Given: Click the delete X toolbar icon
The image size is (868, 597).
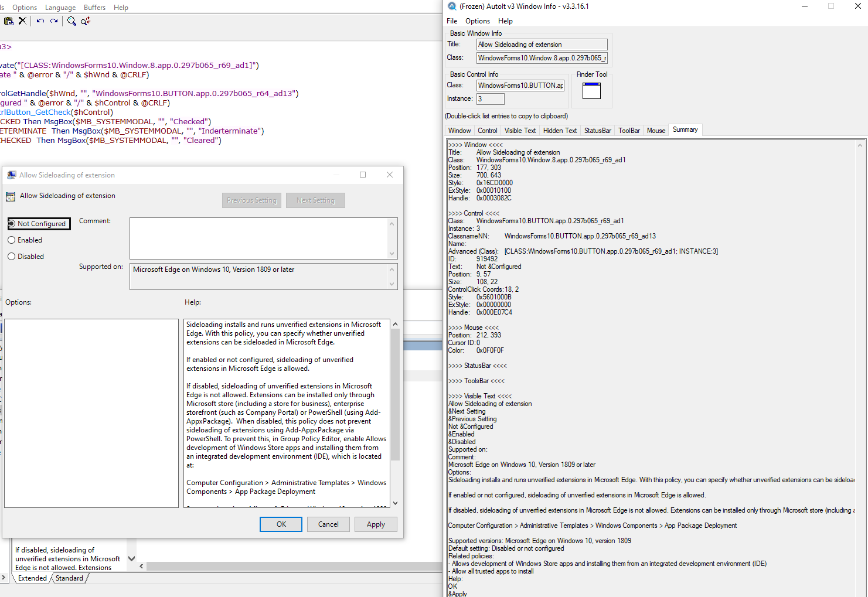Looking at the screenshot, I should 22,21.
